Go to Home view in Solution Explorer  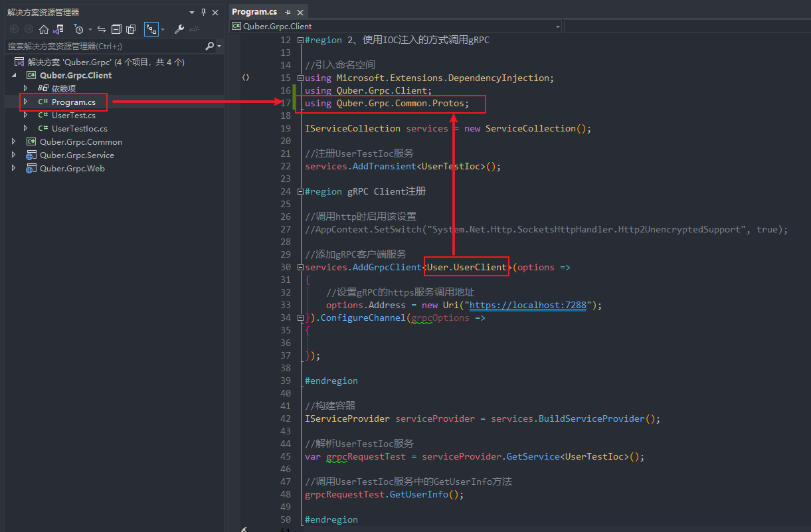pyautogui.click(x=44, y=29)
